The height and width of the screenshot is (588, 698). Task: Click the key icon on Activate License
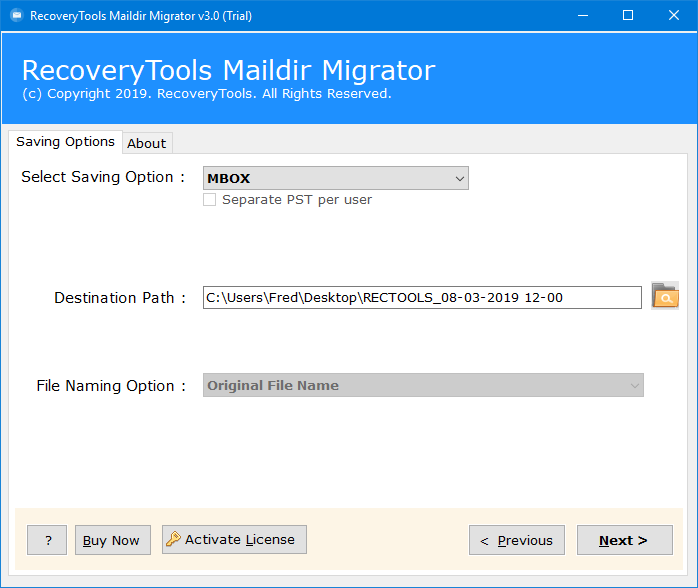click(x=173, y=539)
